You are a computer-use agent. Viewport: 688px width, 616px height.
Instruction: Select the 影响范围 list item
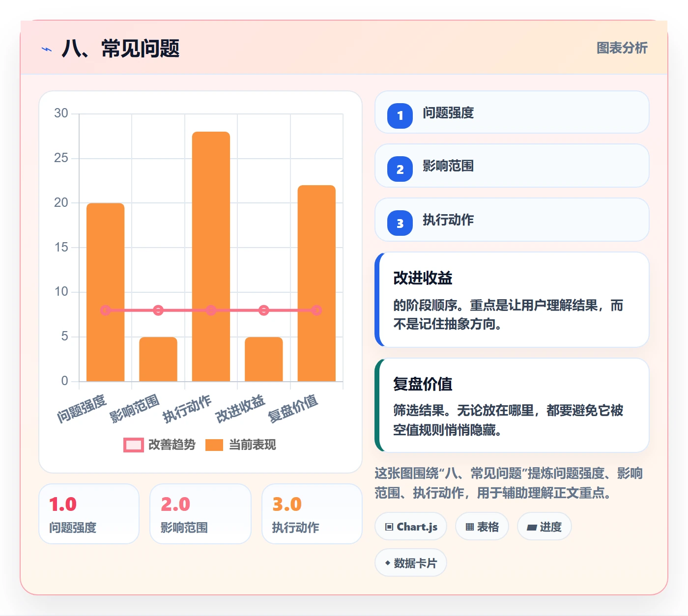pyautogui.click(x=512, y=166)
